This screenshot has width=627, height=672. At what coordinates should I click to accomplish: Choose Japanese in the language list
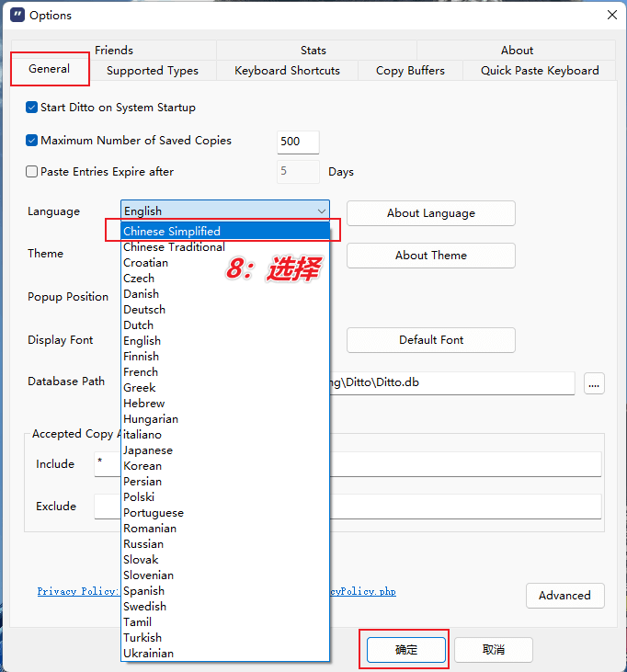(148, 450)
